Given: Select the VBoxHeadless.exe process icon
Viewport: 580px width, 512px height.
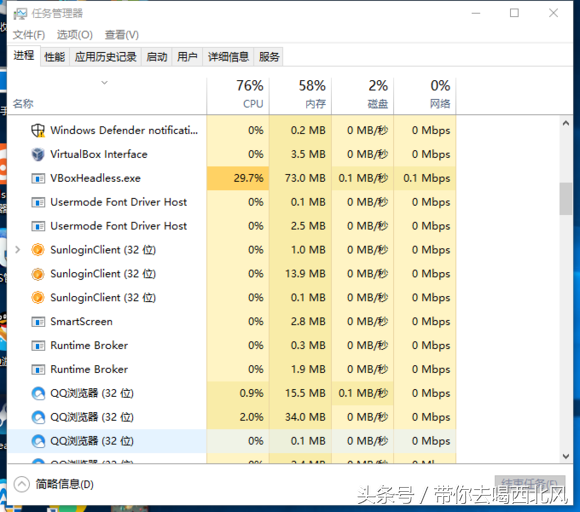Looking at the screenshot, I should 38,178.
